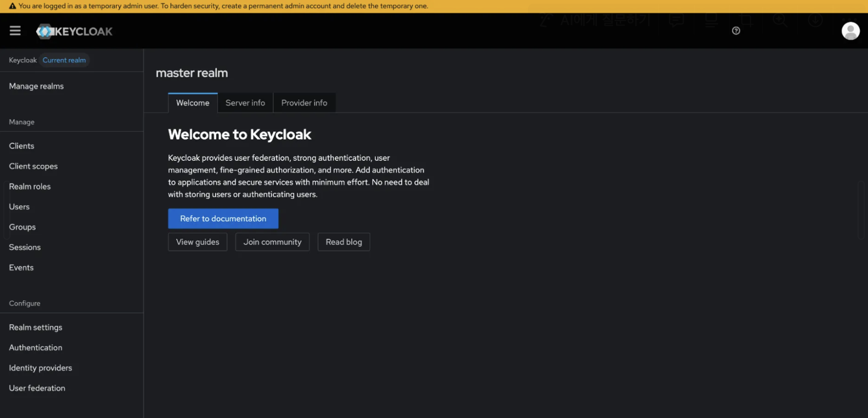This screenshot has width=868, height=418.
Task: Open the Events page
Action: click(21, 268)
